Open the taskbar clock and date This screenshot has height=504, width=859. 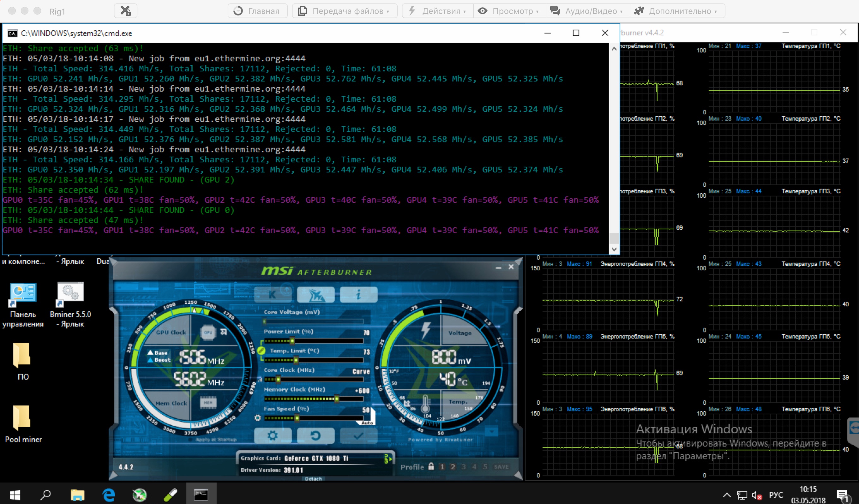tap(808, 495)
